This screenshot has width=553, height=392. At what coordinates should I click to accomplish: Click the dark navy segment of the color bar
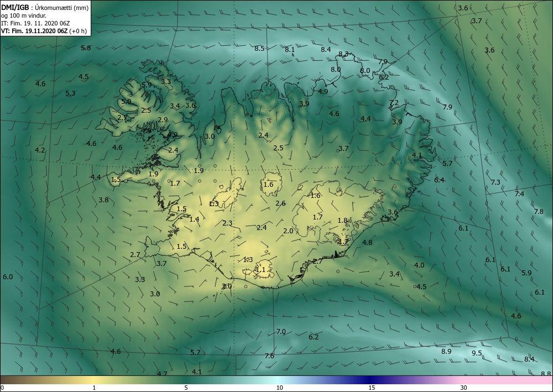(371, 380)
